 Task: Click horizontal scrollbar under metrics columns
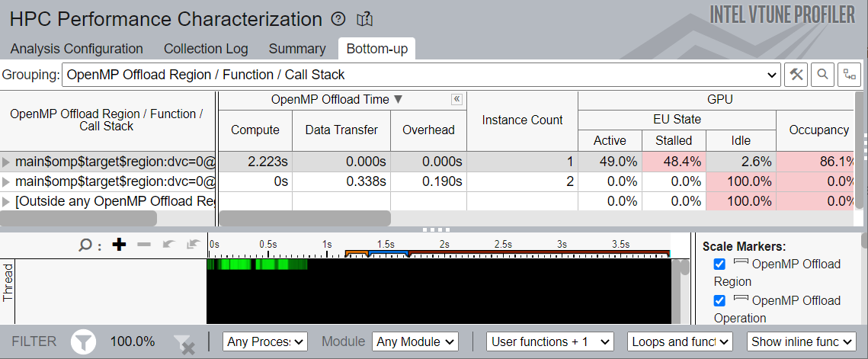pos(305,218)
